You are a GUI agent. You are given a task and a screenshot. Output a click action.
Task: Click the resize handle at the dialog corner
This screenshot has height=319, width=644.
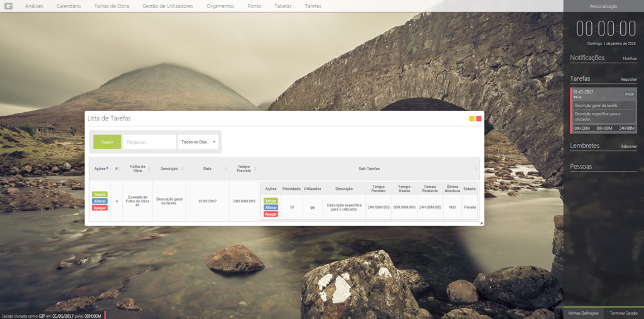[481, 223]
